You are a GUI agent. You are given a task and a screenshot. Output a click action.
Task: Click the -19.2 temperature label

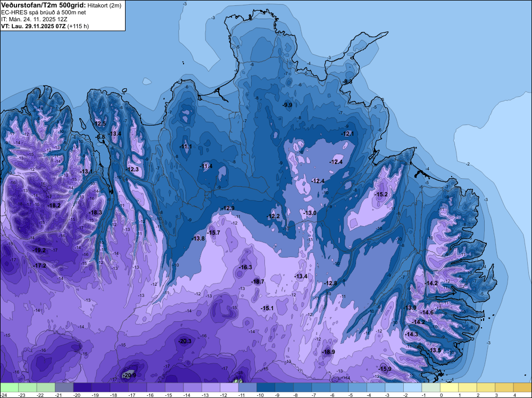[39, 250]
